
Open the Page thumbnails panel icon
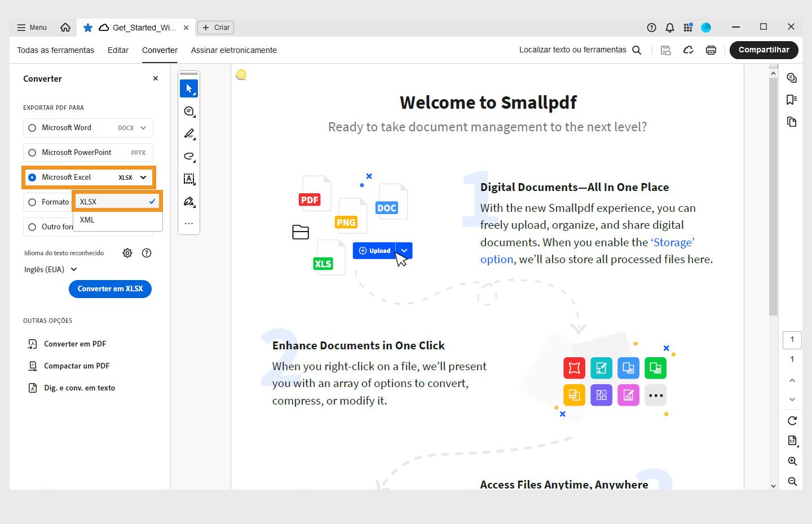coord(792,122)
